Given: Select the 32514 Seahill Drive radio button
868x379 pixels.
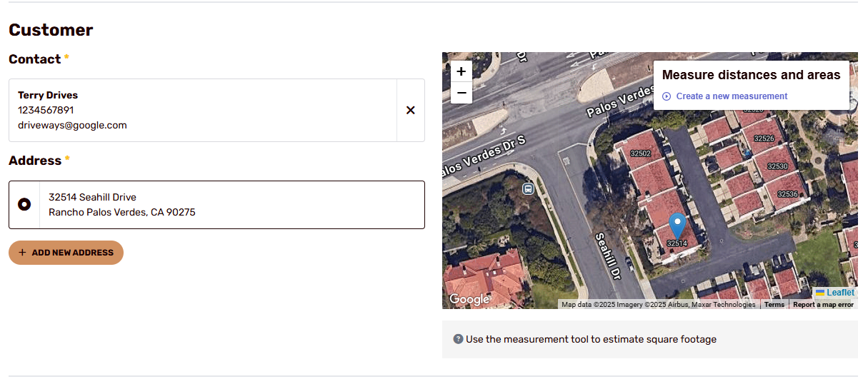Looking at the screenshot, I should tap(24, 205).
